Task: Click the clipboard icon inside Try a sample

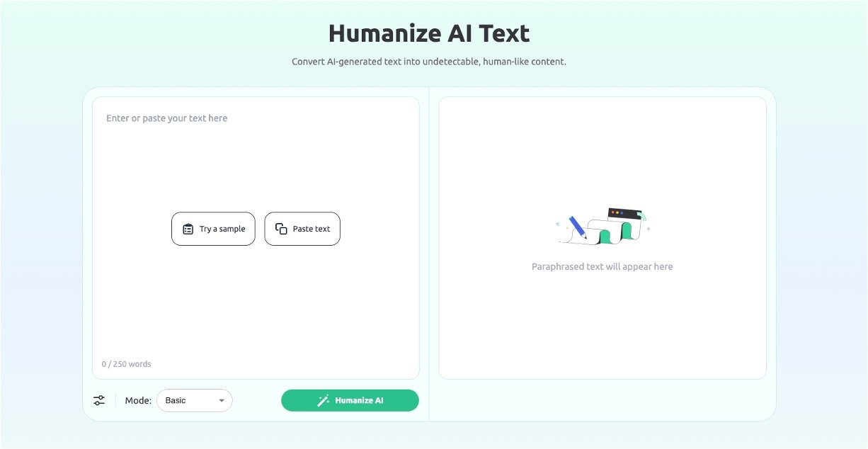Action: pos(187,229)
